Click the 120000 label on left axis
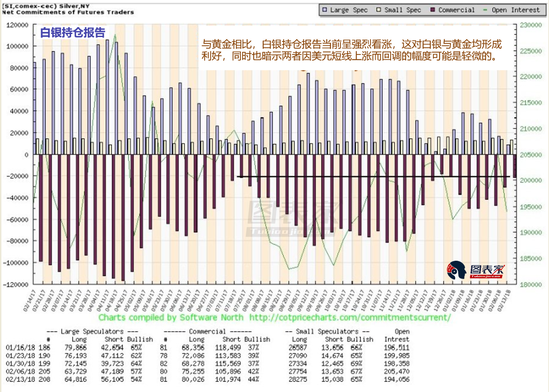This screenshot has height=392, width=549. click(17, 25)
